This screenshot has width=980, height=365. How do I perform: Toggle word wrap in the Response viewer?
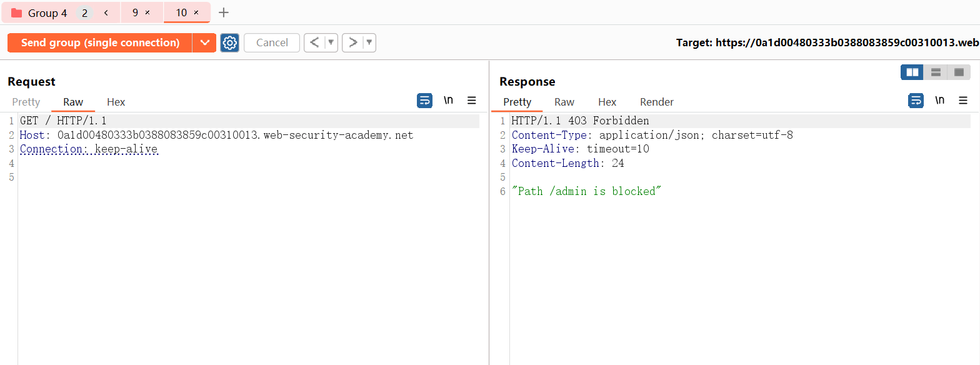[916, 101]
